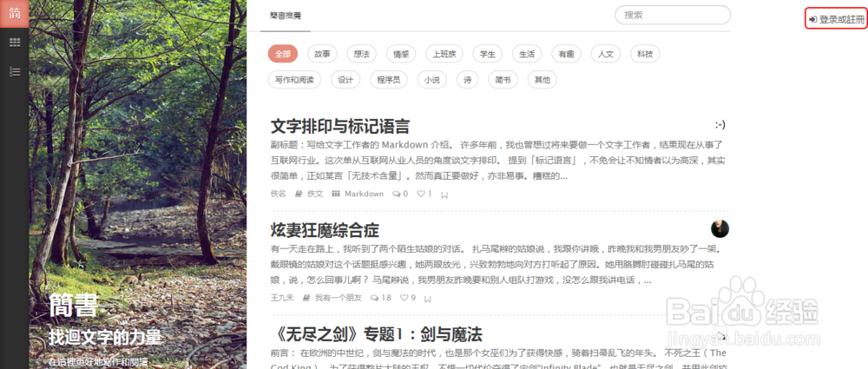The image size is (868, 369).
Task: Click the login arrow icon beside 登录或註冊
Action: coord(812,19)
